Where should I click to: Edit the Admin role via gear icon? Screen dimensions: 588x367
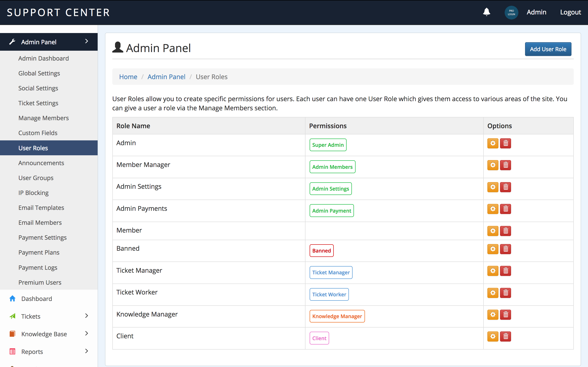493,143
